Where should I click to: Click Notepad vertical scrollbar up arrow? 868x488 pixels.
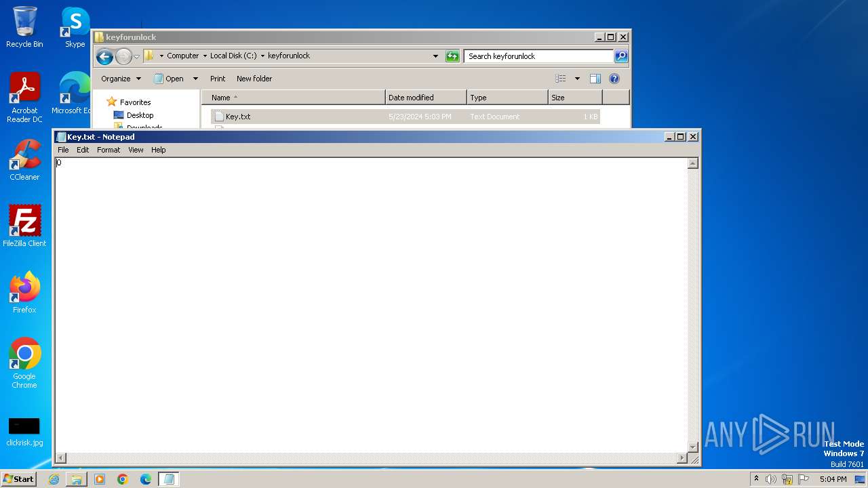pos(693,163)
